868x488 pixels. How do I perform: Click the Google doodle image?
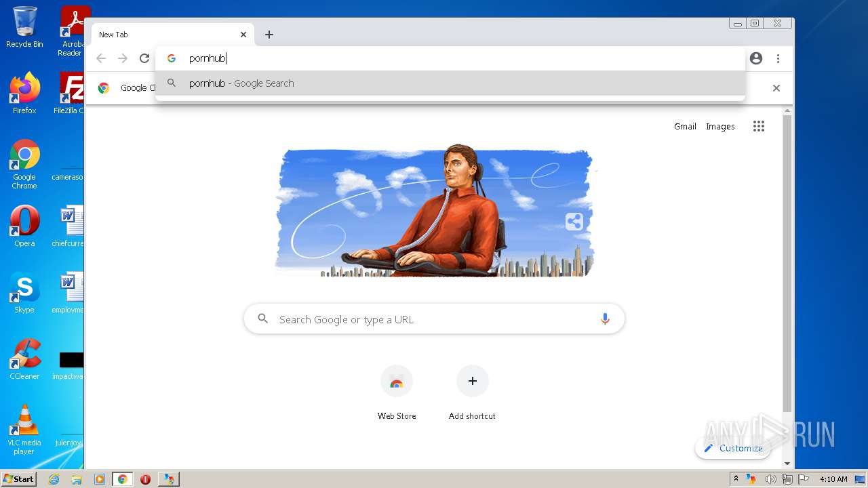(x=434, y=210)
